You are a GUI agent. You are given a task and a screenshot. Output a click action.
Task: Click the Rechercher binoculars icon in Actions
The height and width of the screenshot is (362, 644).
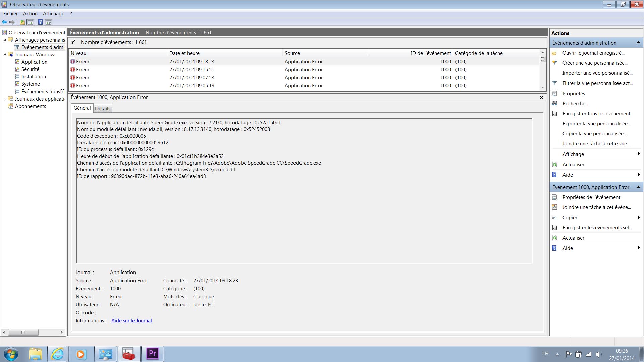pyautogui.click(x=555, y=104)
